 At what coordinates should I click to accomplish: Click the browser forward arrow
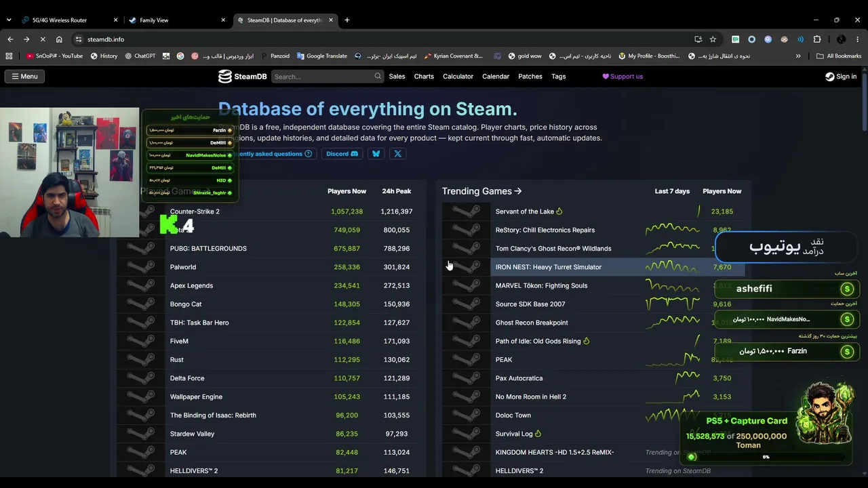pos(26,39)
